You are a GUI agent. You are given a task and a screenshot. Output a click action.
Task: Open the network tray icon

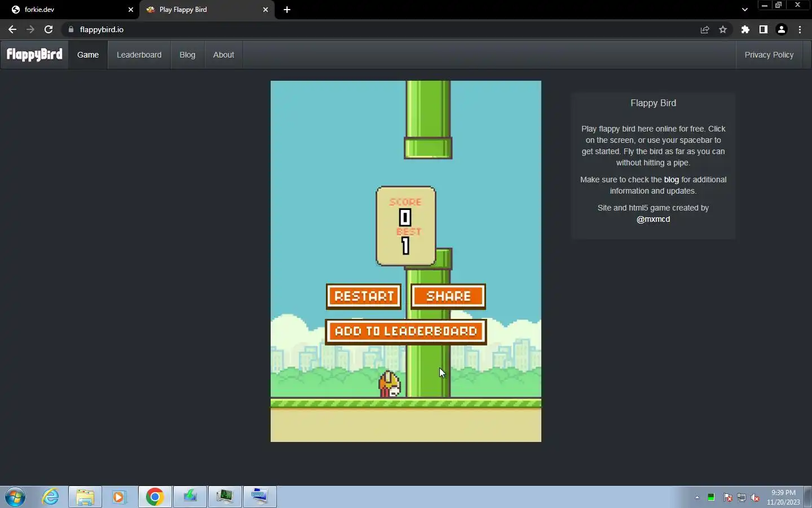pos(742,497)
